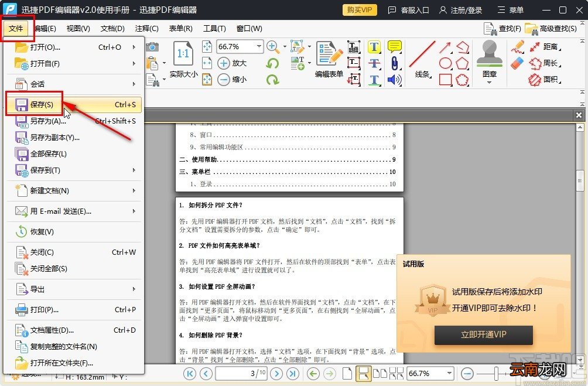Open 客服入口 customer service
The image size is (588, 386).
[x=408, y=10]
